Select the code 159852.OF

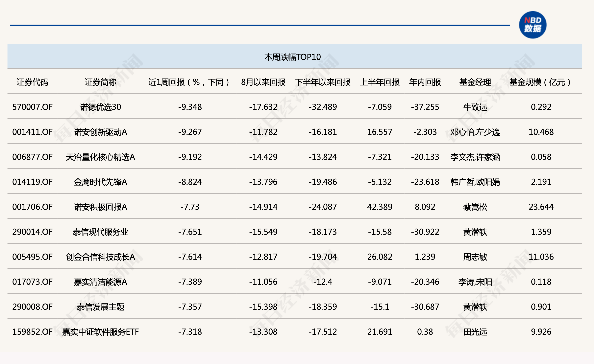point(32,332)
